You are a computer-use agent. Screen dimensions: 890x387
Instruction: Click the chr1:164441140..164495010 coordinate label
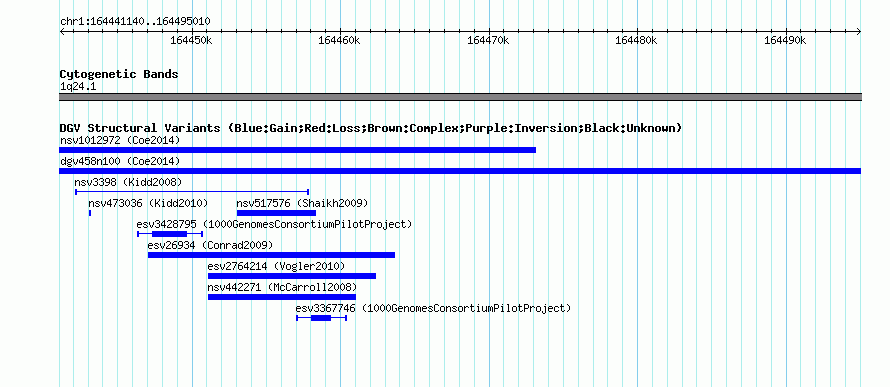[x=135, y=22]
